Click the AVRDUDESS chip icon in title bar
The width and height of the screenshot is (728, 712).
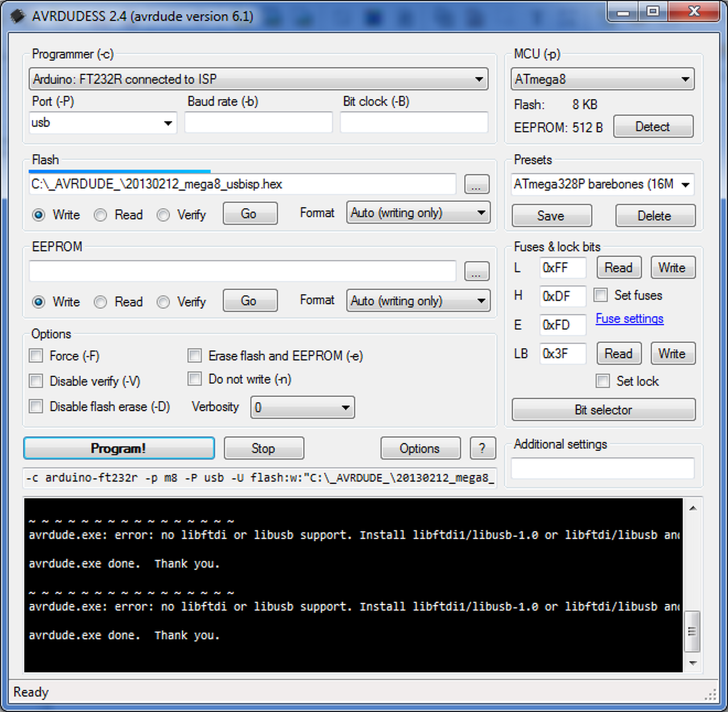coord(18,16)
